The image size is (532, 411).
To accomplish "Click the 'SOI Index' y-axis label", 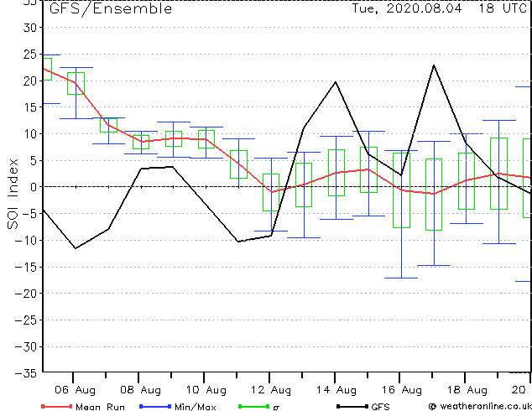I will [x=13, y=194].
